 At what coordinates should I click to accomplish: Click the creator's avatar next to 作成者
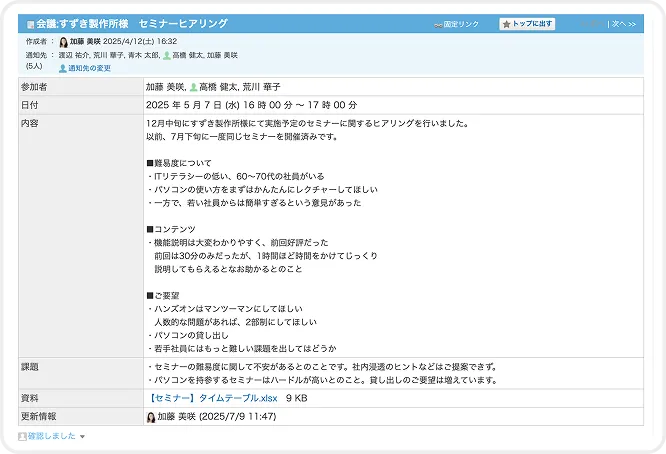[64, 42]
